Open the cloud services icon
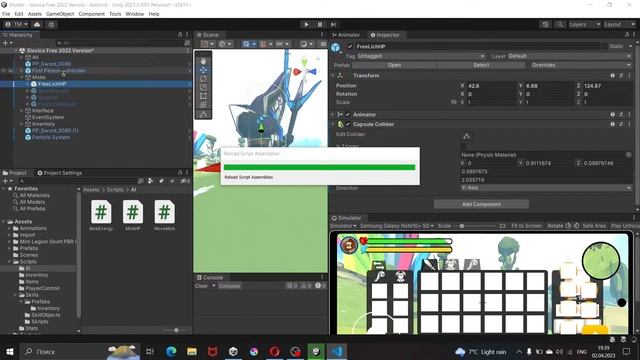The width and height of the screenshot is (640, 360). (x=37, y=24)
